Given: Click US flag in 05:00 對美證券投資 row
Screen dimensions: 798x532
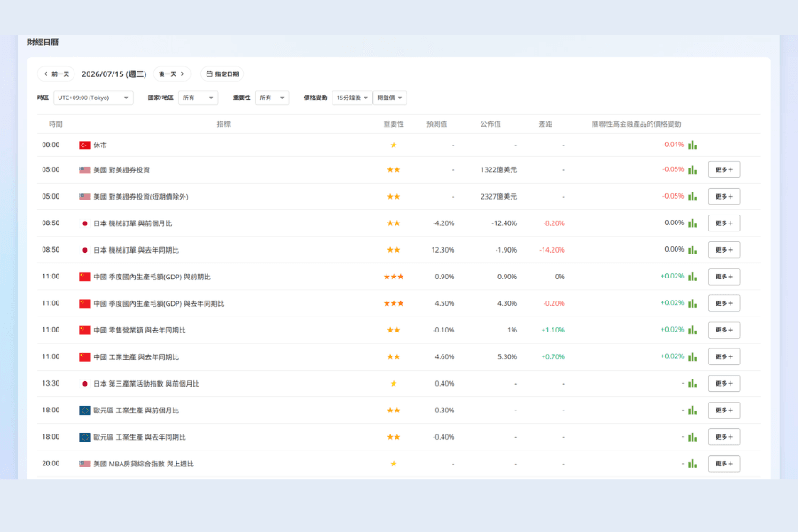Looking at the screenshot, I should point(85,169).
